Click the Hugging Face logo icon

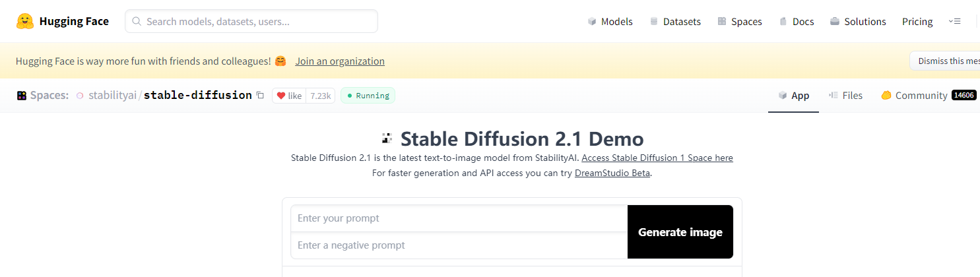[25, 21]
